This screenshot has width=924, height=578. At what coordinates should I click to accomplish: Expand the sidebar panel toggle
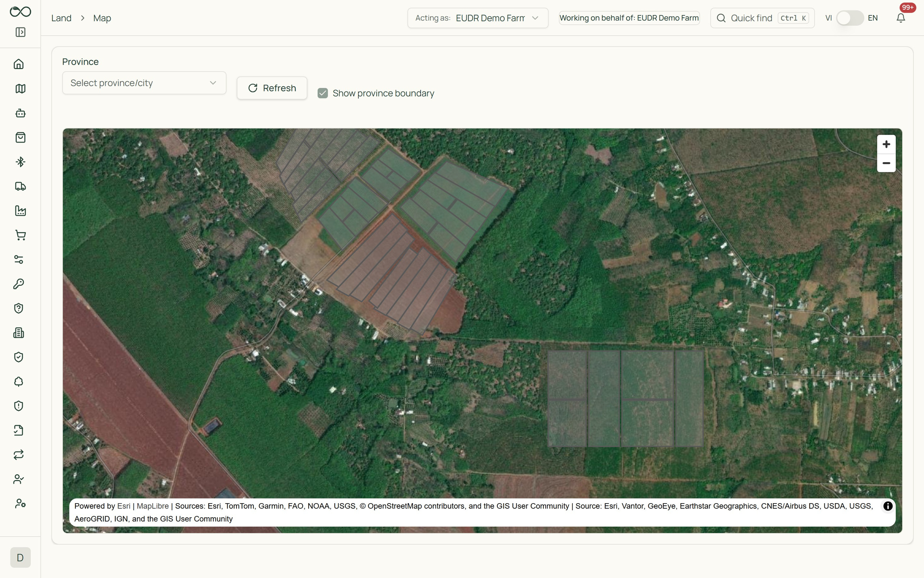pyautogui.click(x=20, y=32)
